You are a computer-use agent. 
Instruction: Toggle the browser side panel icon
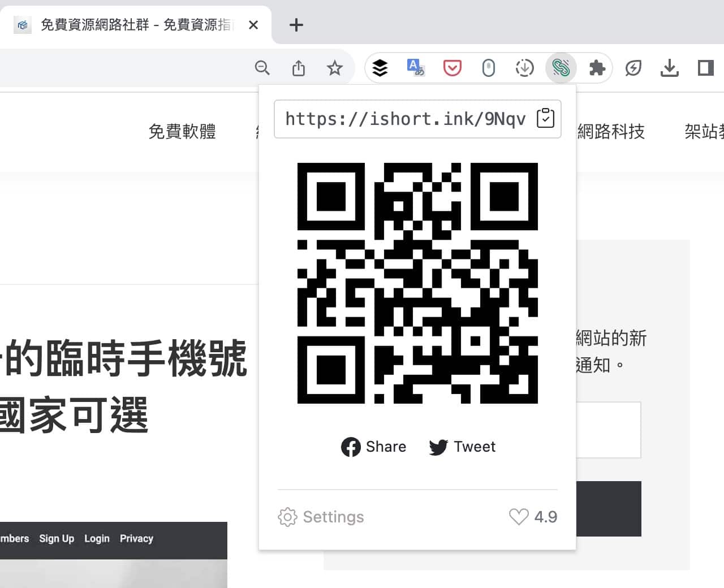[705, 68]
